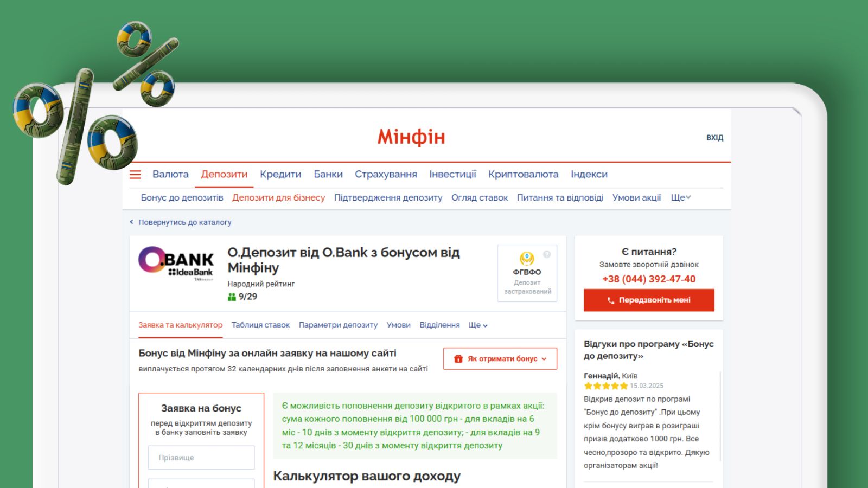
Task: Switch to Параметри депозиту tab
Action: (338, 325)
